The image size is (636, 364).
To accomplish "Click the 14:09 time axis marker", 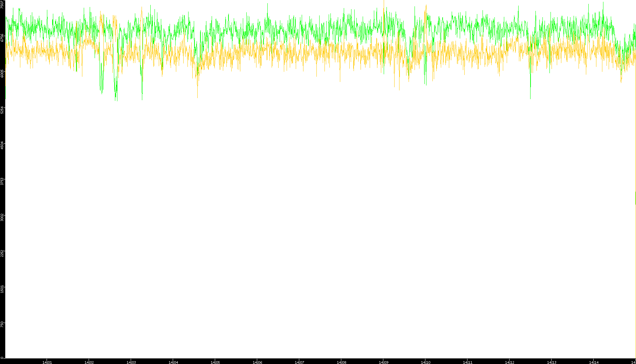I will click(383, 362).
